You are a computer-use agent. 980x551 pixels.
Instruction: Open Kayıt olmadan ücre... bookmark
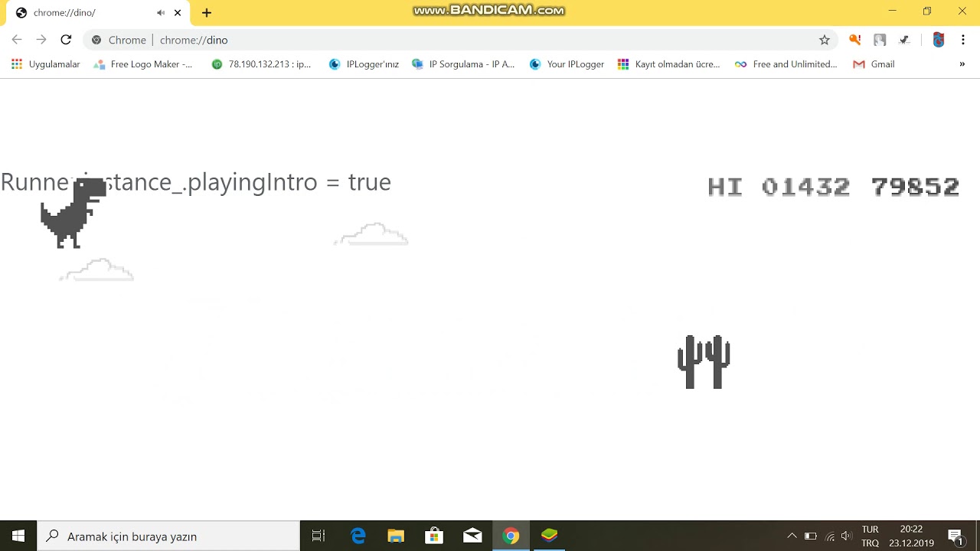coord(669,64)
